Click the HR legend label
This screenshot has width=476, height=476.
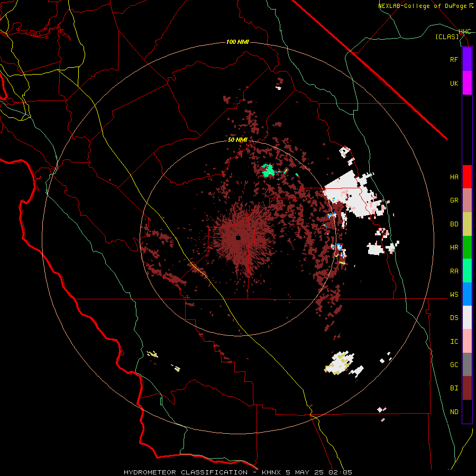454,248
